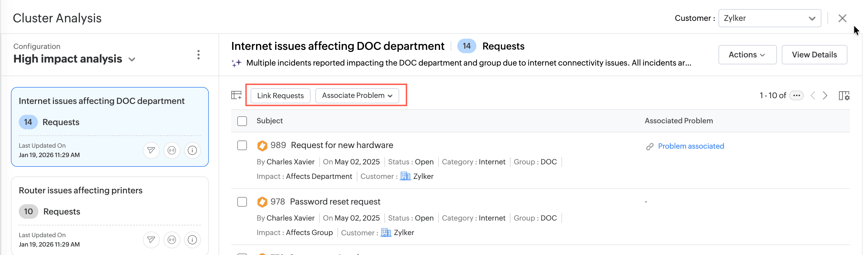Click the table view icon beside Link Requests

pos(236,95)
